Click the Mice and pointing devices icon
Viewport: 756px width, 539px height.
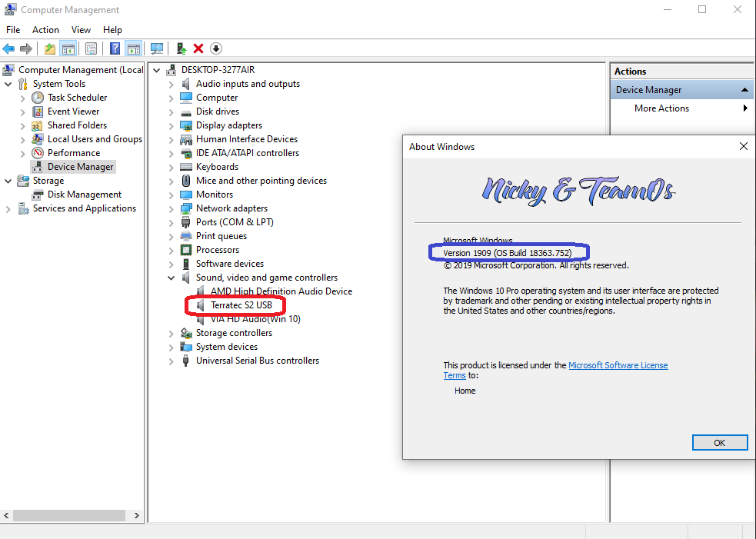(x=185, y=181)
